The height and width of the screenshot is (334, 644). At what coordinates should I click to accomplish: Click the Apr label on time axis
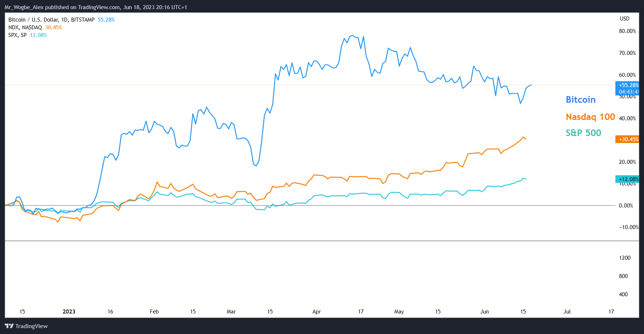pos(316,312)
